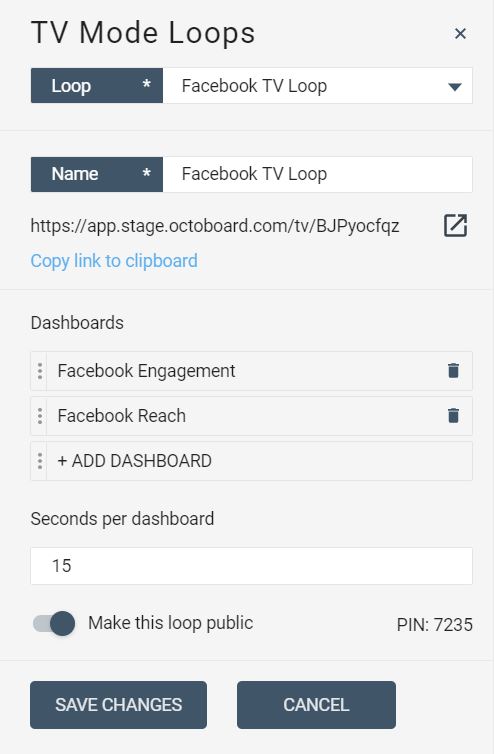
Task: Click the Seconds per dashboard field
Action: [251, 566]
